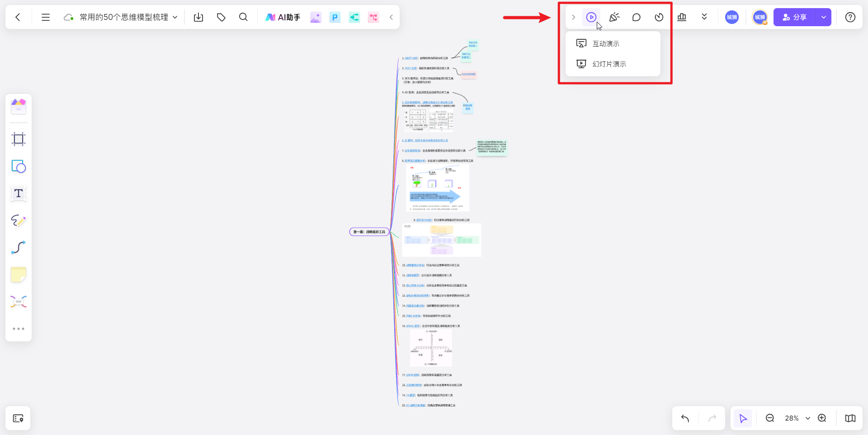Open the Timer icon in top toolbar

point(659,17)
